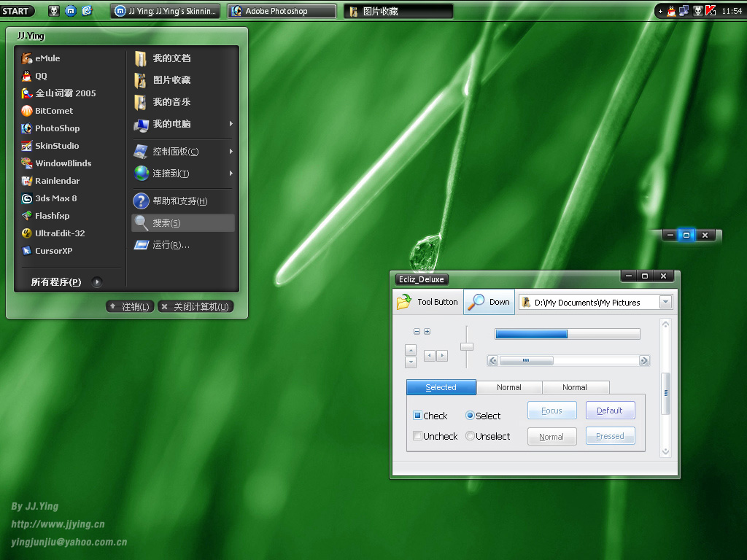Launch PhotoShop from the start menu
Image resolution: width=747 pixels, height=560 pixels.
pyautogui.click(x=27, y=128)
